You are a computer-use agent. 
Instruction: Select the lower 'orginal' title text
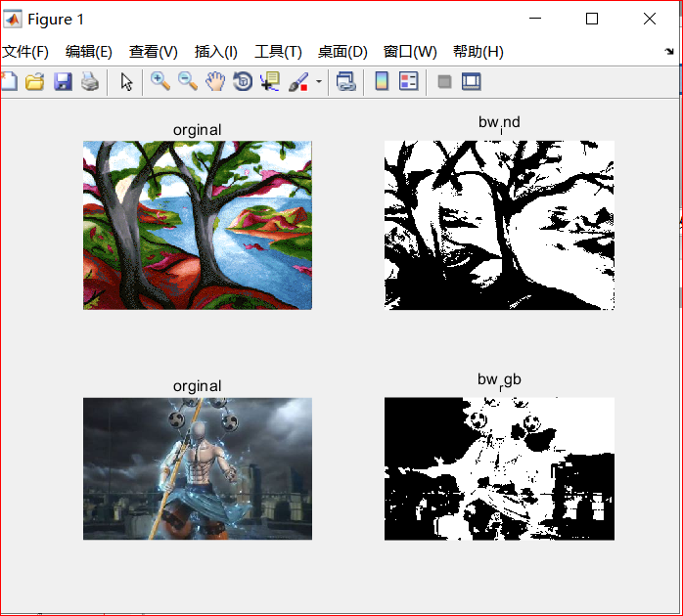click(x=198, y=386)
